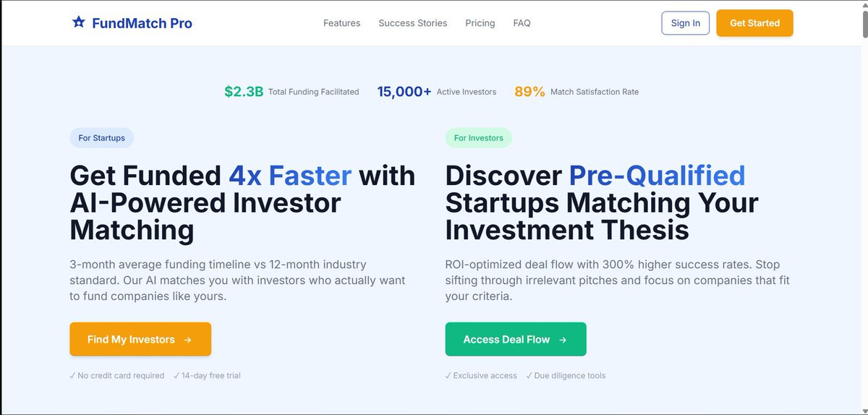The image size is (868, 415).
Task: Open the Pricing page link
Action: pyautogui.click(x=480, y=23)
